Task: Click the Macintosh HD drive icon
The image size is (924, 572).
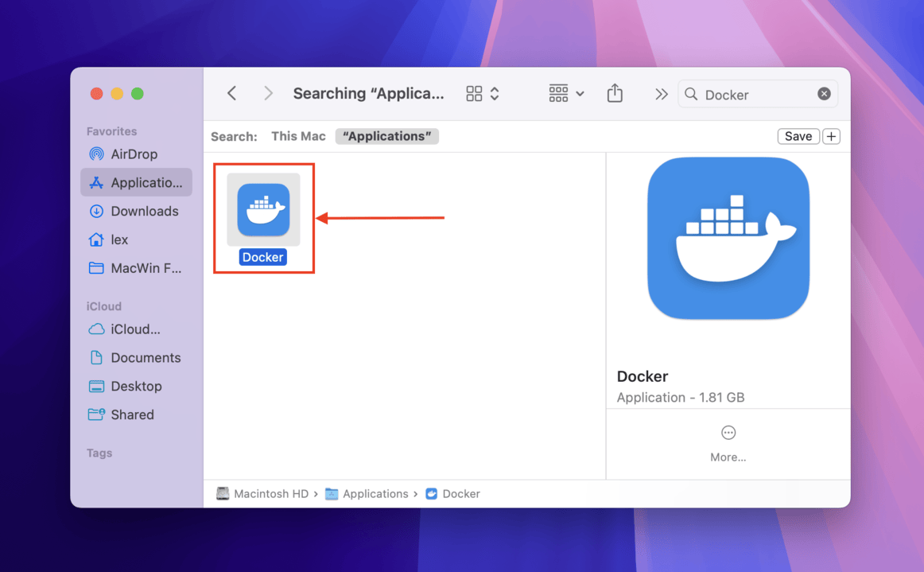Action: 222,493
